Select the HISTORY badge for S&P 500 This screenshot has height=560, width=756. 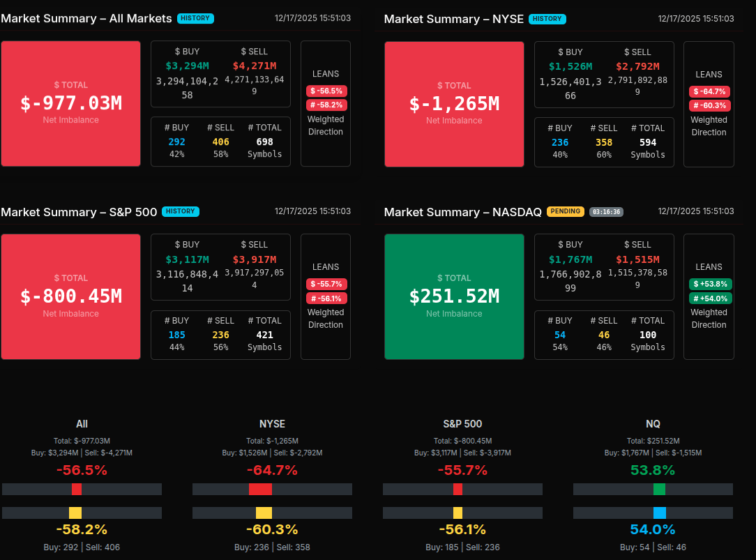pos(180,211)
